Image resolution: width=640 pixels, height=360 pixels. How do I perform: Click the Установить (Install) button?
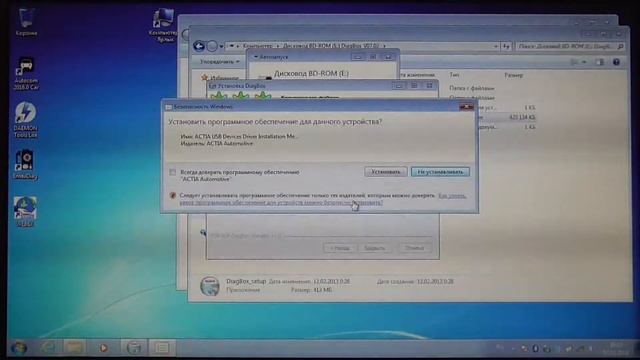(385, 172)
